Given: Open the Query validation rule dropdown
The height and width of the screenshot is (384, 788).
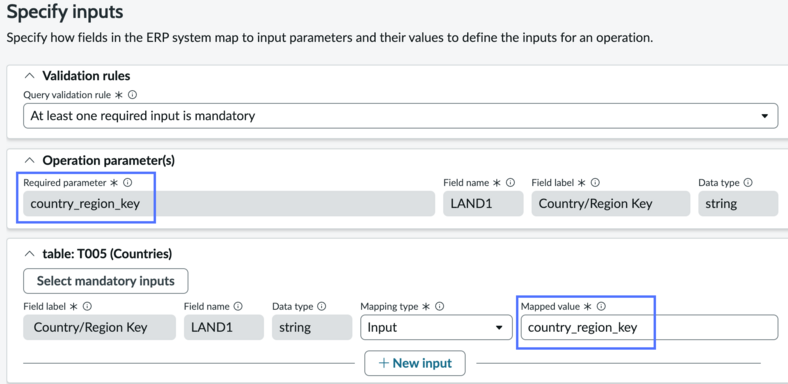Looking at the screenshot, I should click(401, 116).
